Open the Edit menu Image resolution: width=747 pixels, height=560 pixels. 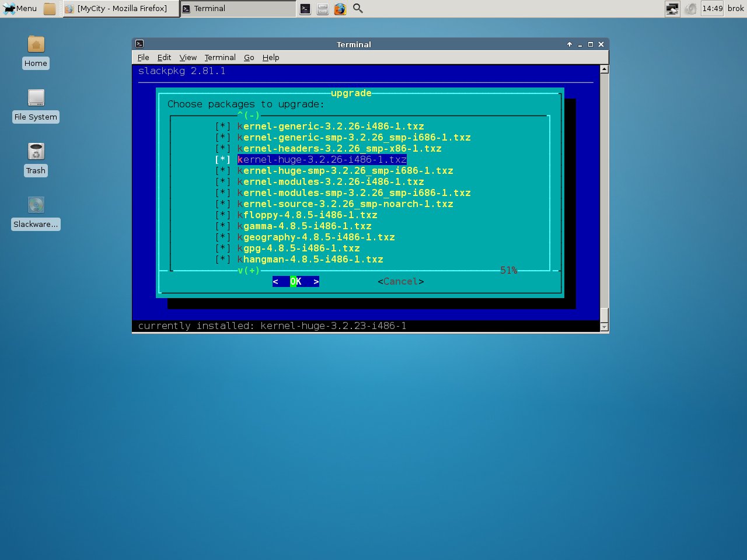[x=164, y=57]
